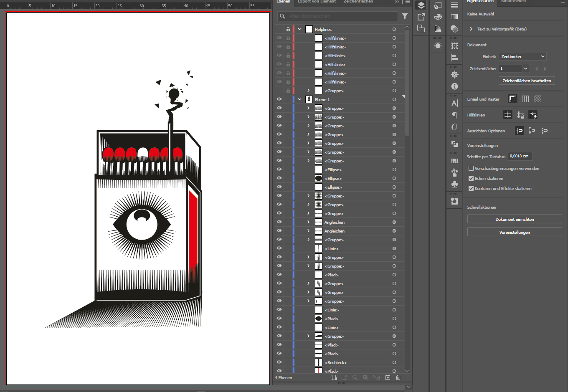This screenshot has height=392, width=568.
Task: Click the filter funnel icon in layers search
Action: tap(405, 16)
